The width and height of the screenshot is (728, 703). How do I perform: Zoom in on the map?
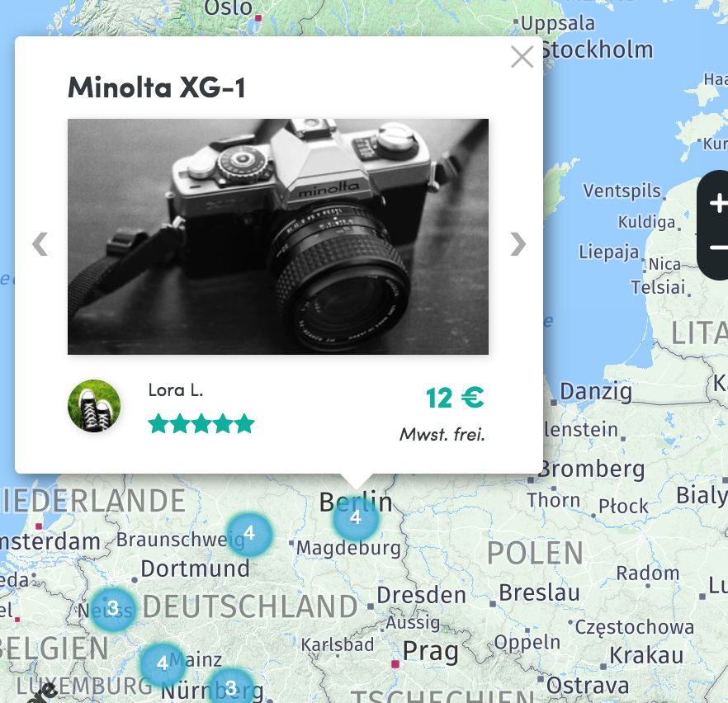(x=718, y=203)
